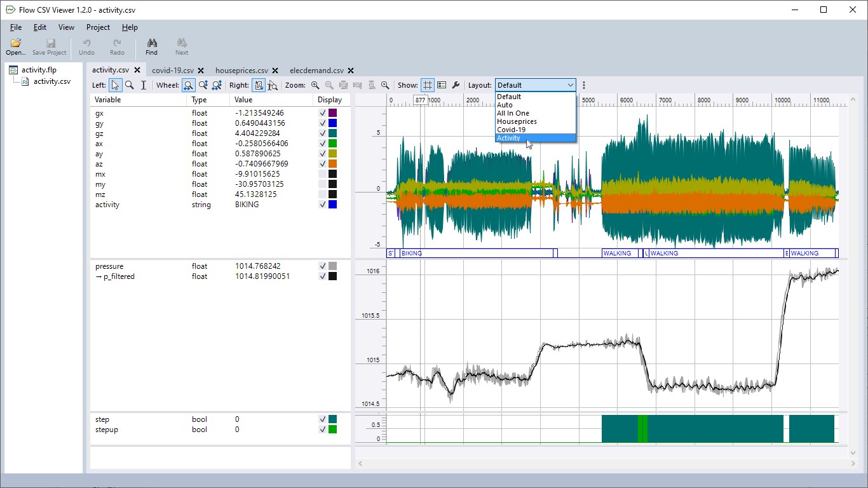Click the Undo toolbar icon
868x488 pixels.
(86, 46)
